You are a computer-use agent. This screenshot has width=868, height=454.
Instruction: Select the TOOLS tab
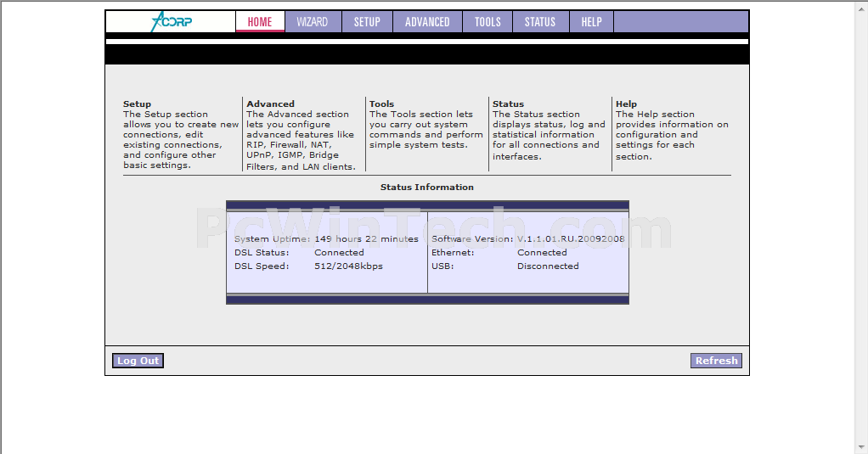tap(488, 21)
